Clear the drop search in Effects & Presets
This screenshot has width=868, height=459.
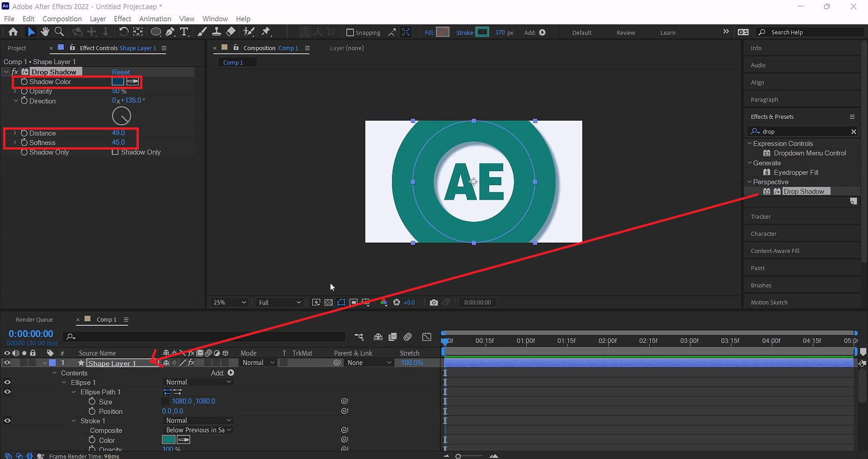click(854, 131)
